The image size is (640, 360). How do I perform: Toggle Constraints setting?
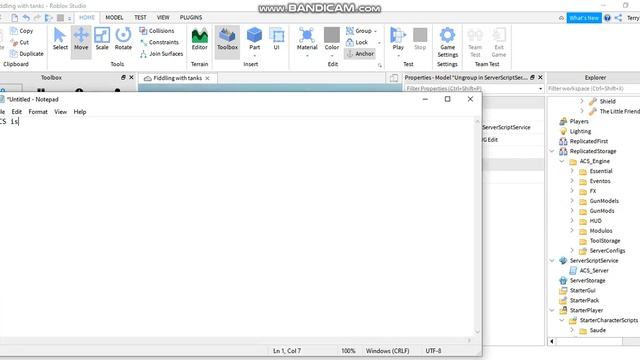[x=159, y=42]
